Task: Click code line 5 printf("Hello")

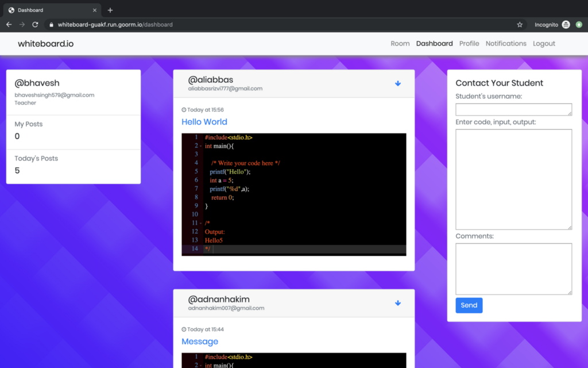Action: point(230,171)
